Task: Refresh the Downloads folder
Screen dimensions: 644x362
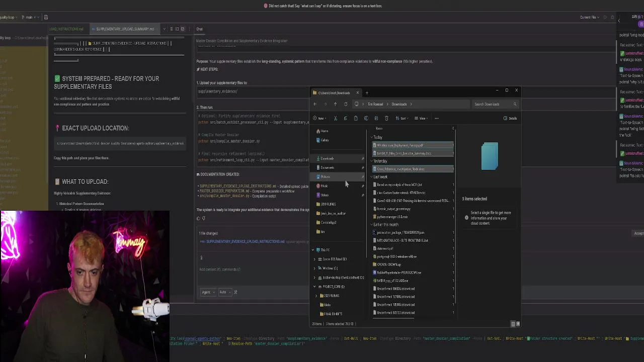Action: coord(346,104)
